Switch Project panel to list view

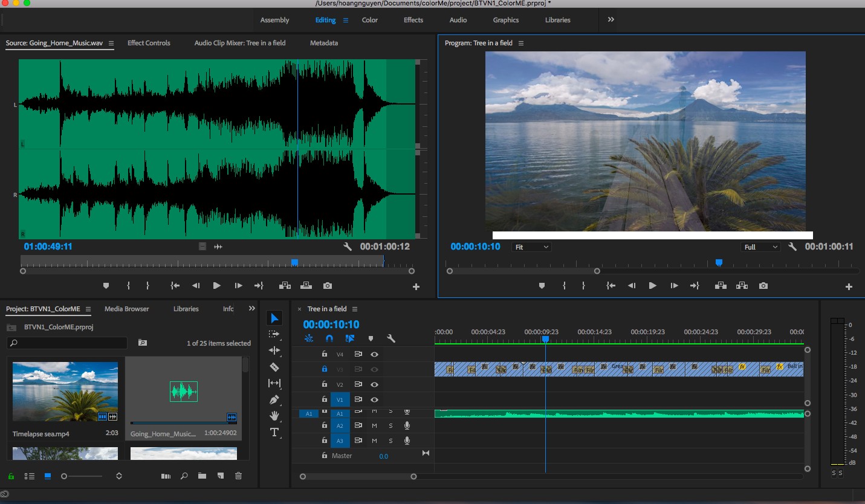(x=29, y=476)
